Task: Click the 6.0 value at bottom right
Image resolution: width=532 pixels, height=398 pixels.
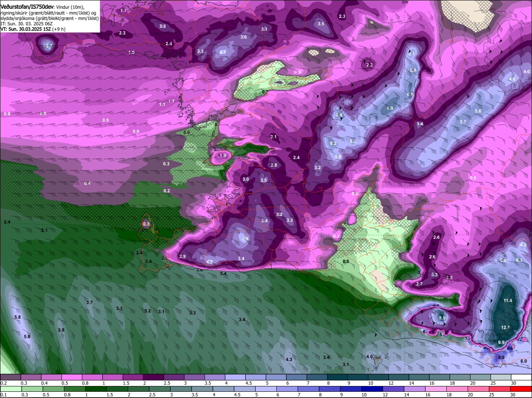Action: pos(524,361)
